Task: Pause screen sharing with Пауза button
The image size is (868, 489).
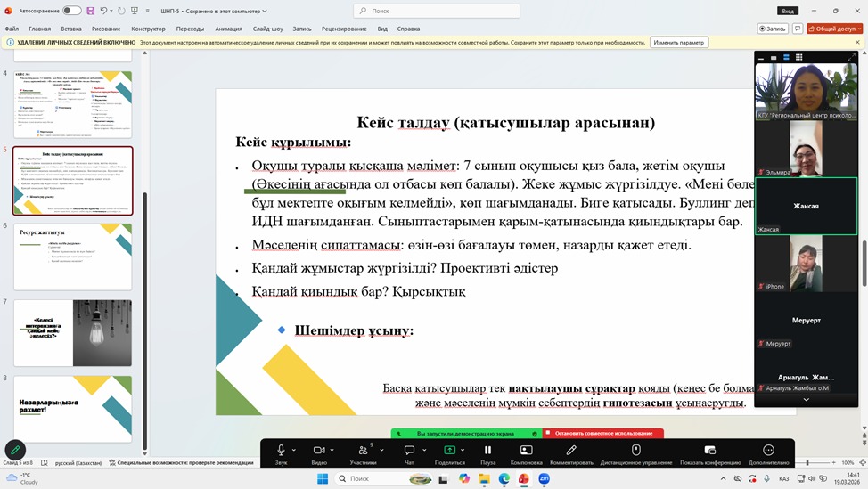Action: click(x=487, y=451)
